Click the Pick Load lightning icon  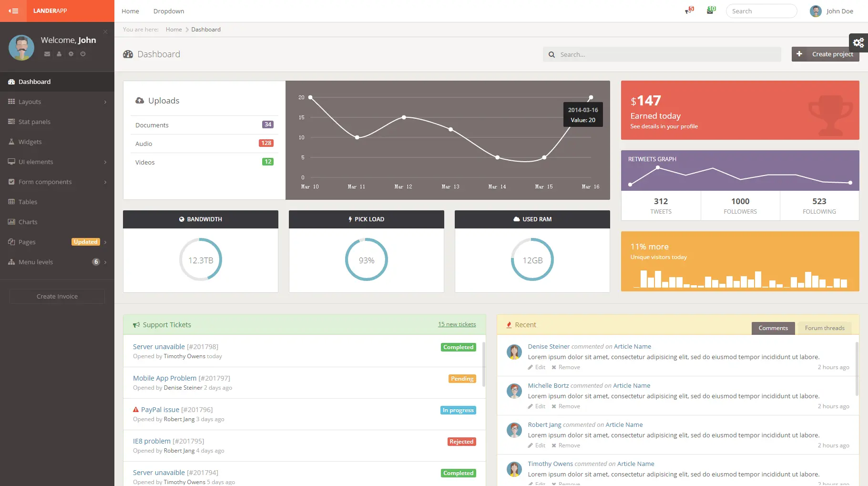pyautogui.click(x=350, y=219)
